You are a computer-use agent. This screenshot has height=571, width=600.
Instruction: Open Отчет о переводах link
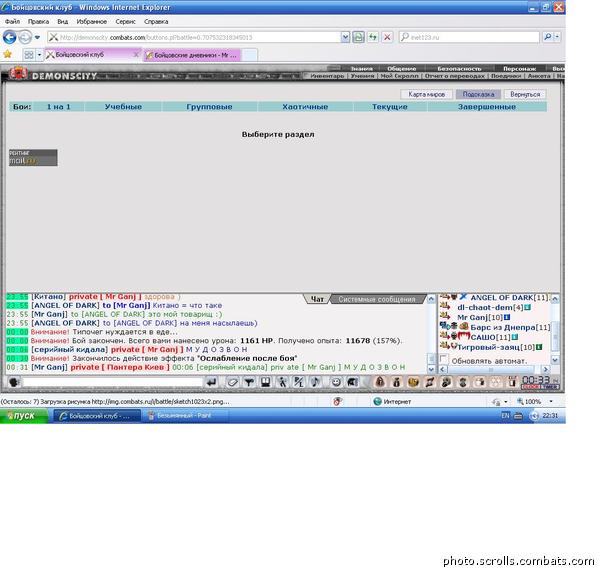coord(455,76)
